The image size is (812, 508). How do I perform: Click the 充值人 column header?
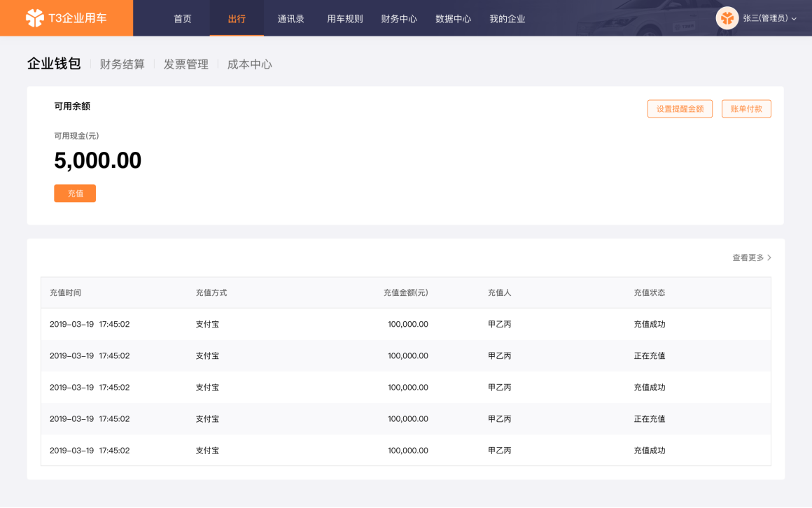coord(499,292)
